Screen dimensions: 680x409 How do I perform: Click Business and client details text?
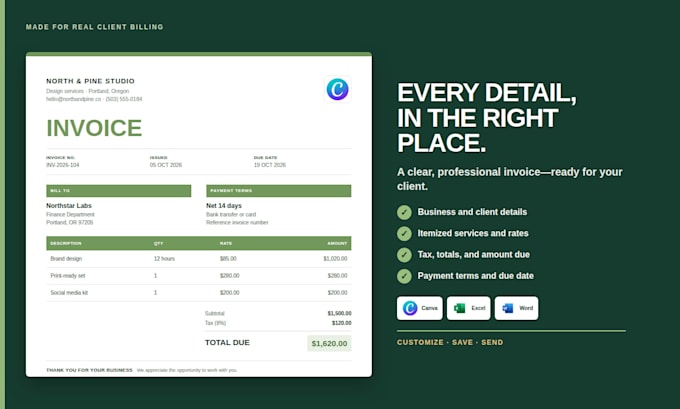(x=472, y=212)
